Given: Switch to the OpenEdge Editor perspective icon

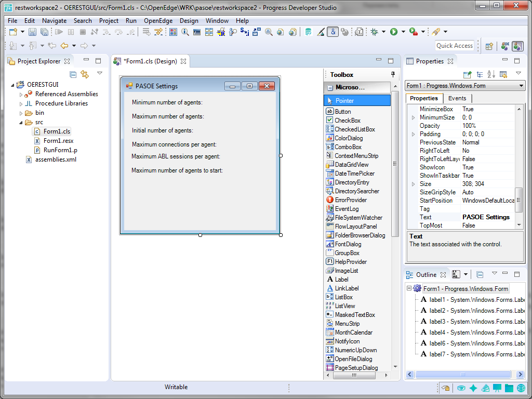Looking at the screenshot, I should click(x=505, y=46).
